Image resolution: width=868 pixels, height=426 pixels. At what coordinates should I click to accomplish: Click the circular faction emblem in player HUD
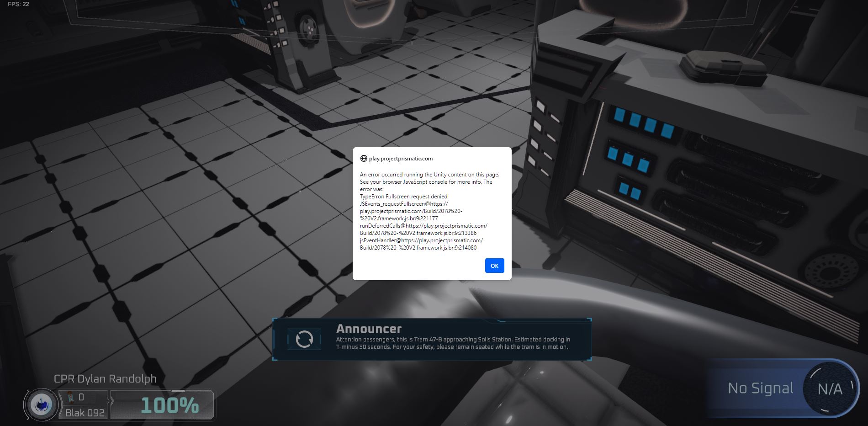coord(41,405)
